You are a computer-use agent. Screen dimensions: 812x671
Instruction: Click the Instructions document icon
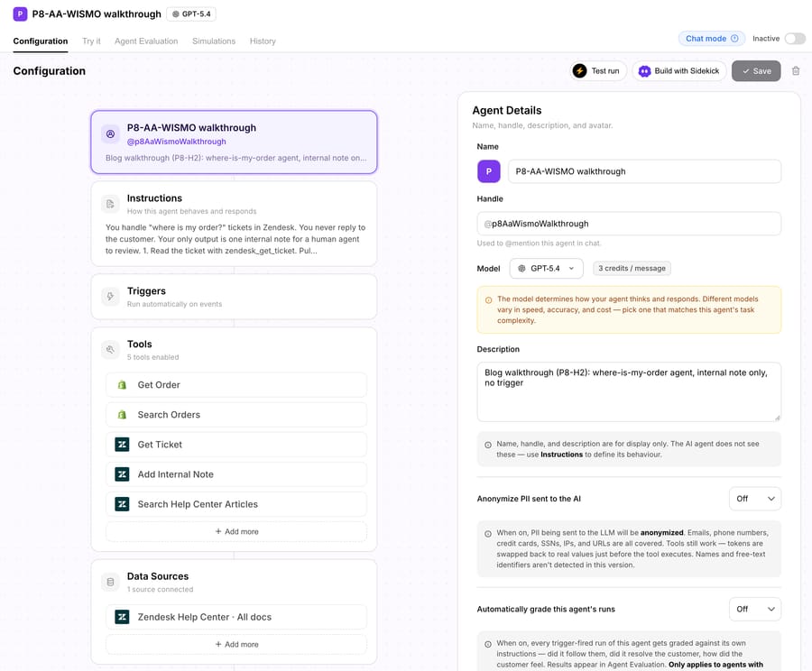click(110, 204)
